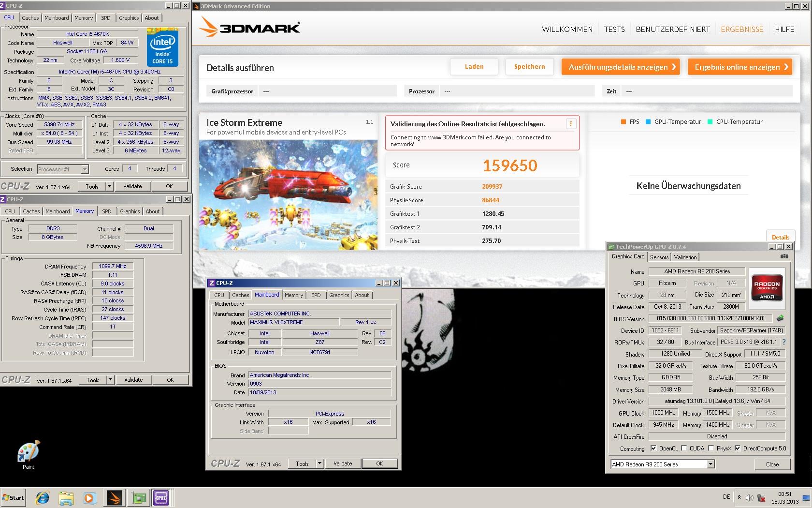Go to WILLKOMMEN in 3DMark

[567, 30]
